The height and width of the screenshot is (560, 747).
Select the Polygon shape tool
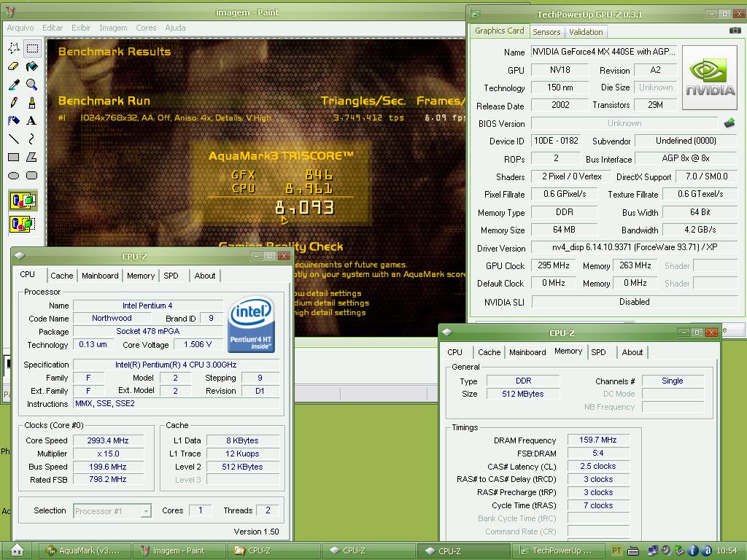pos(32,157)
